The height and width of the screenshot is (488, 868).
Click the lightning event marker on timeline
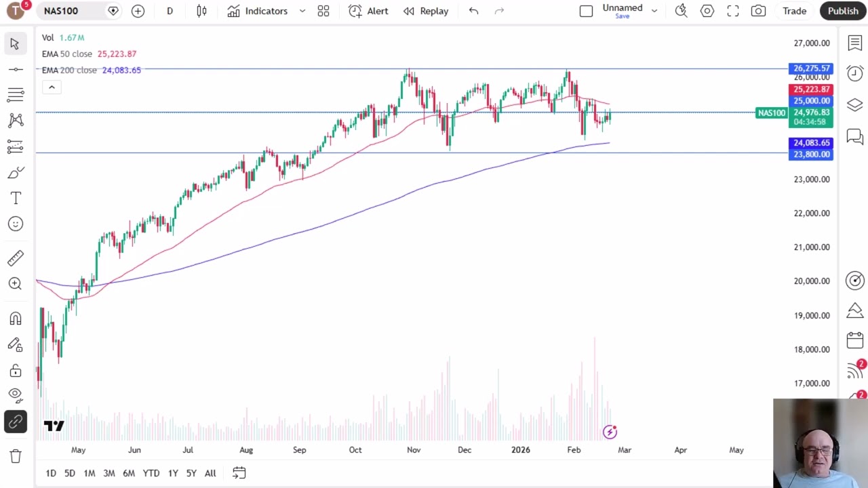tap(610, 432)
